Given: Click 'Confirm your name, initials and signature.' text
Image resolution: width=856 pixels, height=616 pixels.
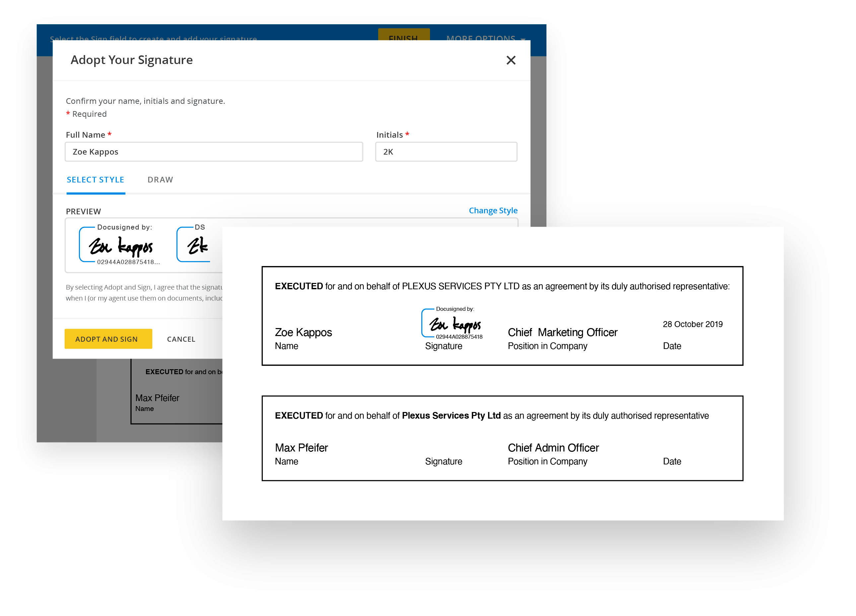Looking at the screenshot, I should pyautogui.click(x=145, y=101).
